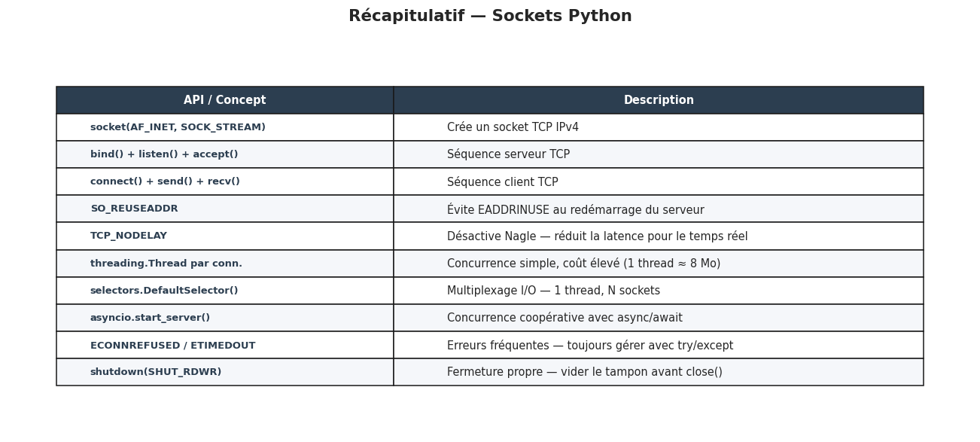Select the EADDRINUSE description text
Screen dimensions: 980x442
click(x=575, y=209)
